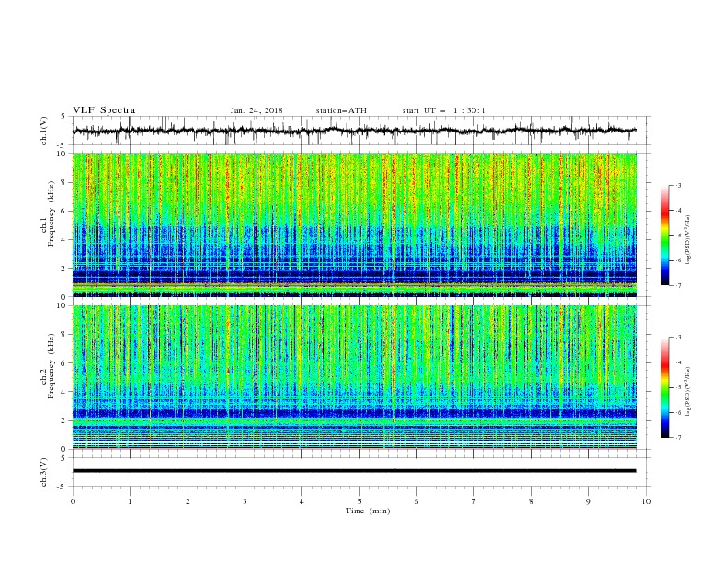
Task: Click the "-3" label on ch.2 color bar
Action: pos(677,338)
